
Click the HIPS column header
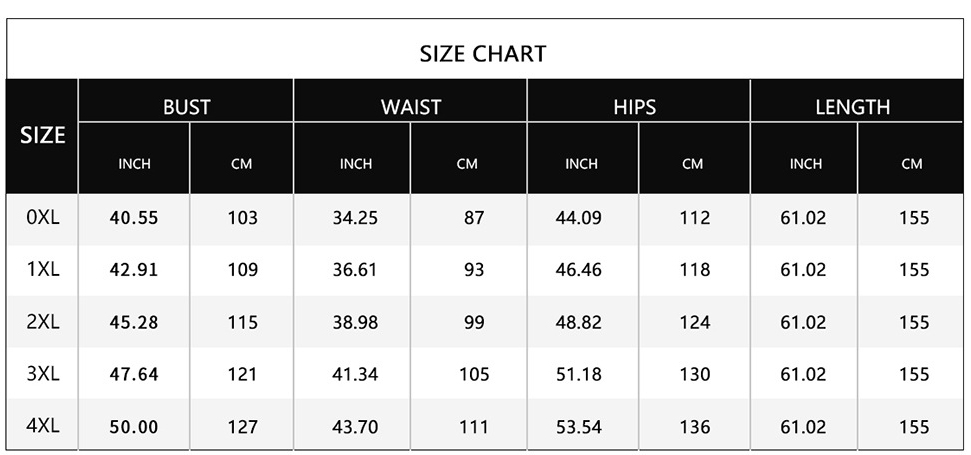tap(635, 107)
